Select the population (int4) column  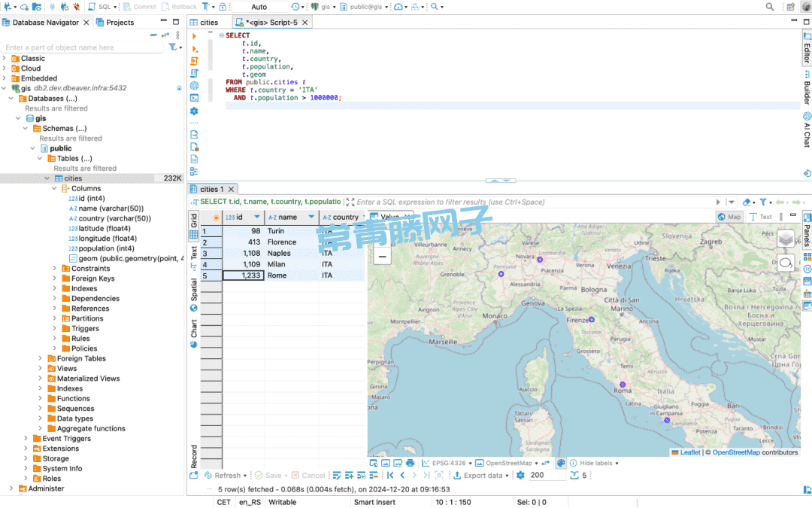coord(101,248)
